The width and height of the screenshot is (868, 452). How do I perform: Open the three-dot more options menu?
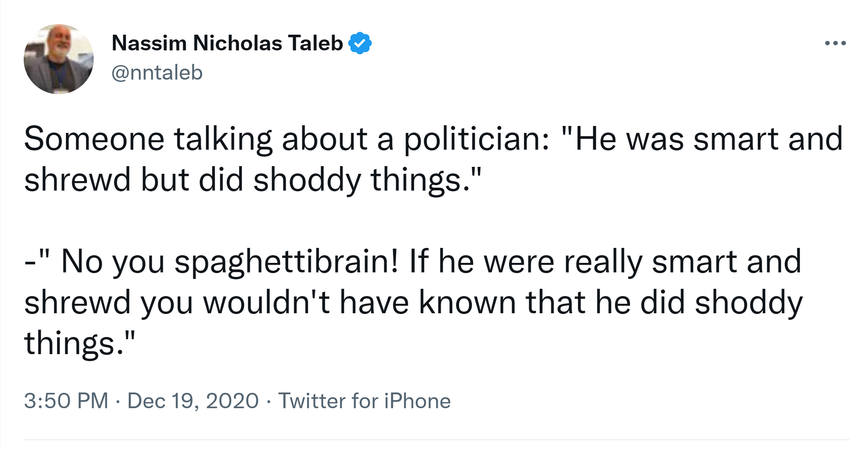(835, 43)
